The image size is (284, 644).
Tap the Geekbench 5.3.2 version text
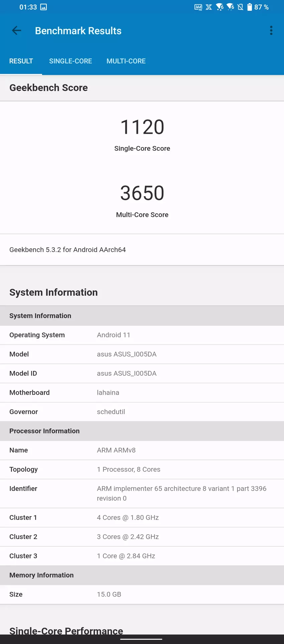67,250
